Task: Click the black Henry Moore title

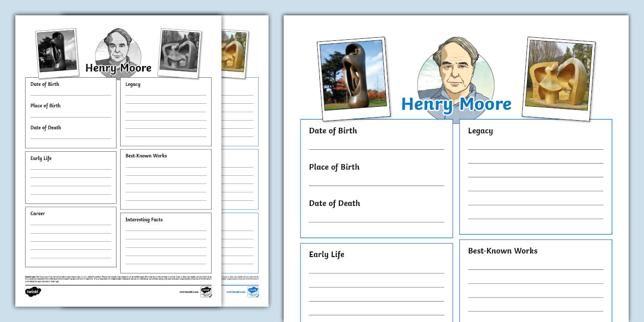Action: click(118, 68)
